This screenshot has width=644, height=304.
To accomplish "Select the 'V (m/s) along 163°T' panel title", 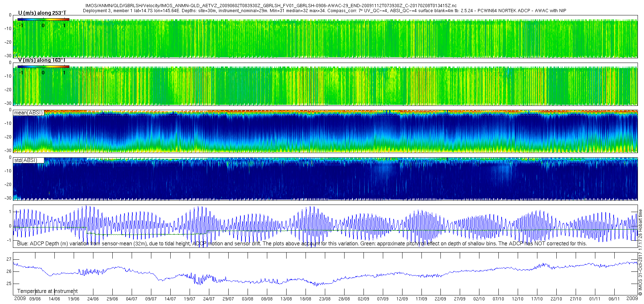I will [42, 60].
